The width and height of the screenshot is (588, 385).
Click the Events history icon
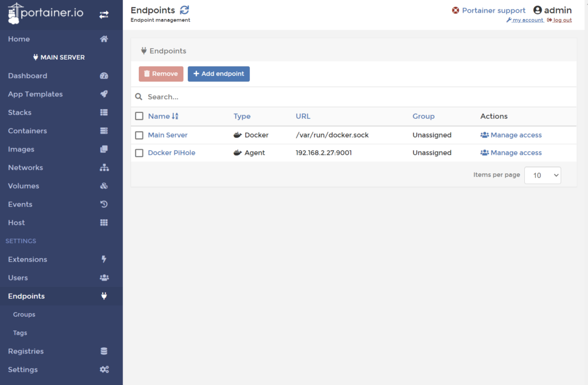point(104,204)
